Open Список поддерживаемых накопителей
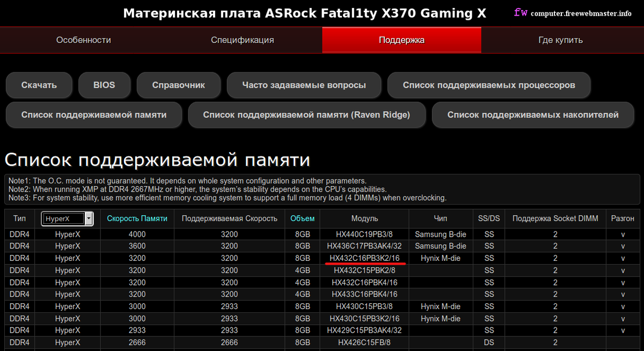 pos(533,115)
